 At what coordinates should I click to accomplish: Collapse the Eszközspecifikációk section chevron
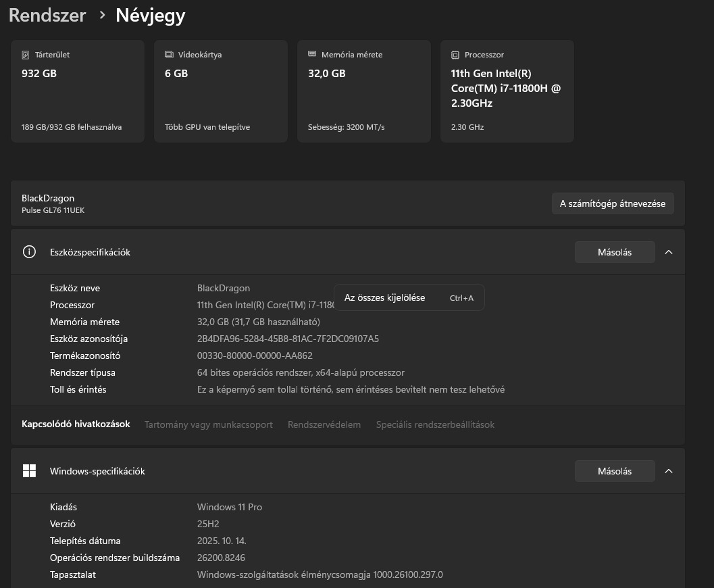669,252
